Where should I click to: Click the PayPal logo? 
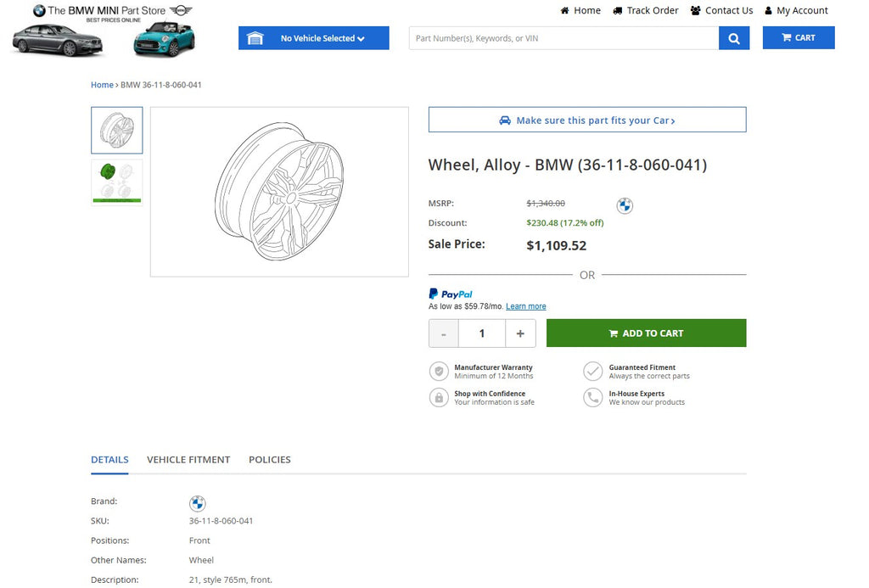point(451,294)
